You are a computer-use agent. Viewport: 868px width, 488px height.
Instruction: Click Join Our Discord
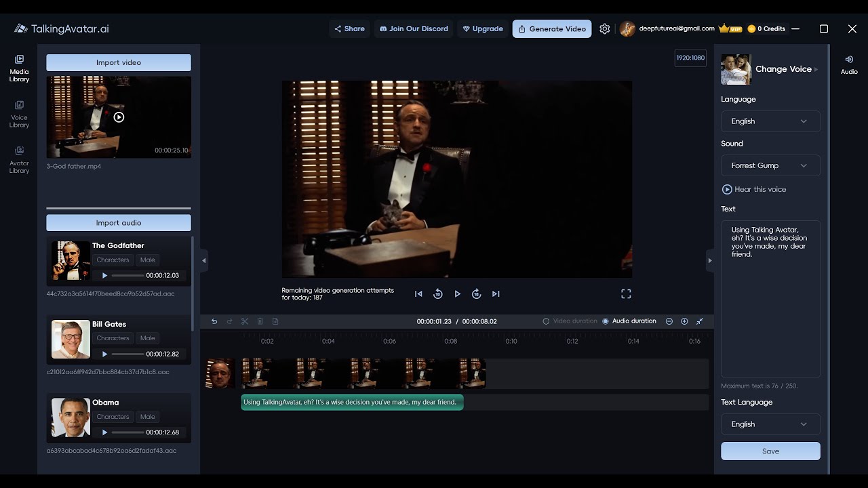414,28
